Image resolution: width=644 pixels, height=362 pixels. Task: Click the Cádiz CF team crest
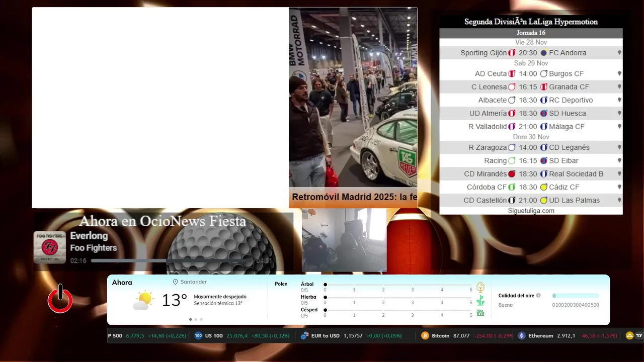[543, 187]
